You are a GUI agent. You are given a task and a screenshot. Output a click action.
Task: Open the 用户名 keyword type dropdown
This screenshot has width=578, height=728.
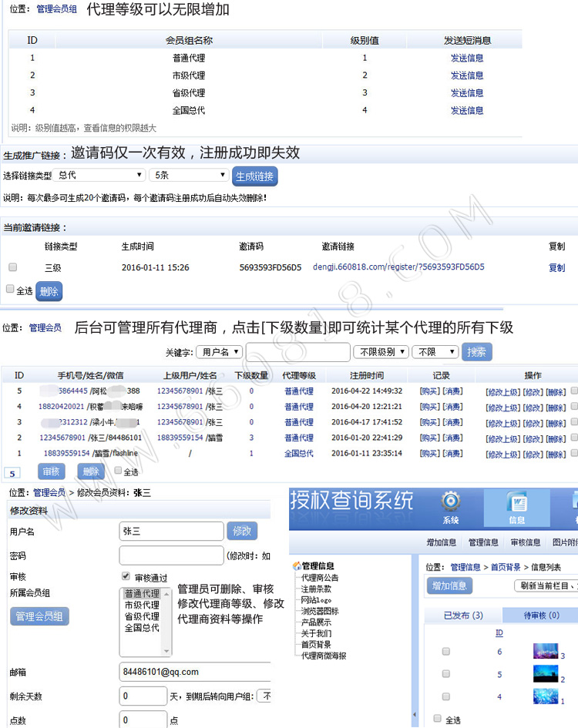pyautogui.click(x=220, y=352)
